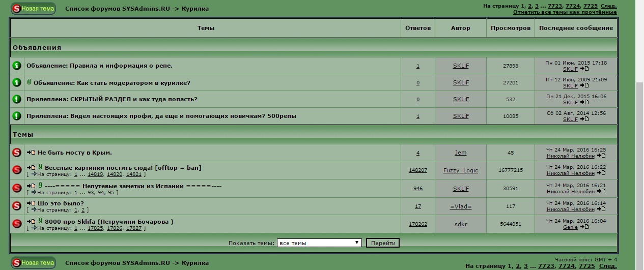Click the views value 16777215

click(511, 170)
